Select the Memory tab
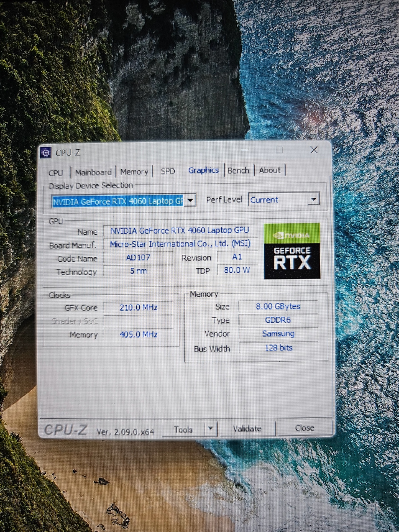399x532 pixels. pos(134,172)
